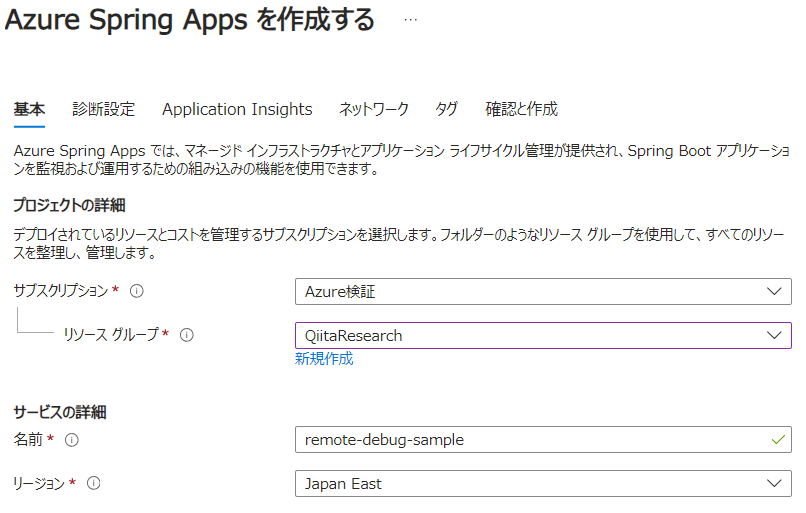Viewport: 806px width, 513px height.
Task: Show info tooltip for 名前 field
Action: click(72, 440)
